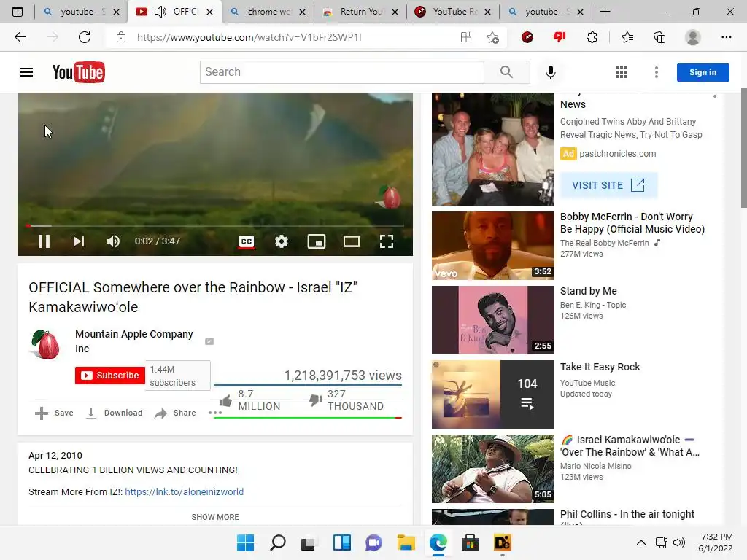The height and width of the screenshot is (560, 747).
Task: Share the video
Action: (175, 413)
